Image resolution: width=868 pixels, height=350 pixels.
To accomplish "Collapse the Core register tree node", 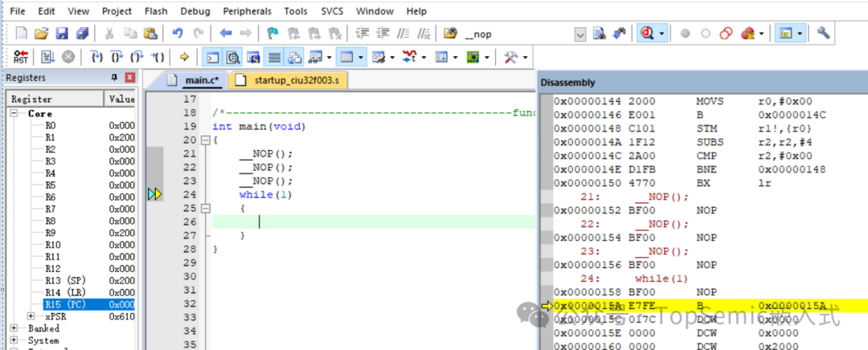I will (x=14, y=114).
